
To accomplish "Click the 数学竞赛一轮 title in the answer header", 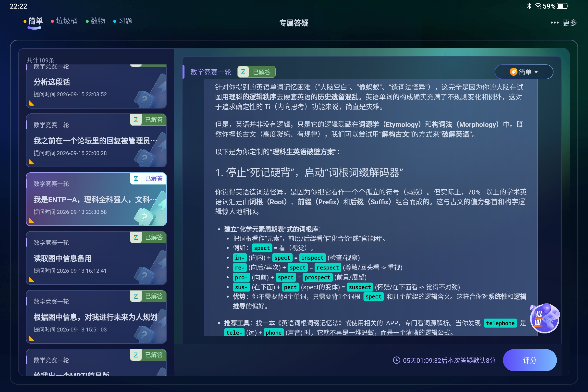I will pyautogui.click(x=210, y=72).
